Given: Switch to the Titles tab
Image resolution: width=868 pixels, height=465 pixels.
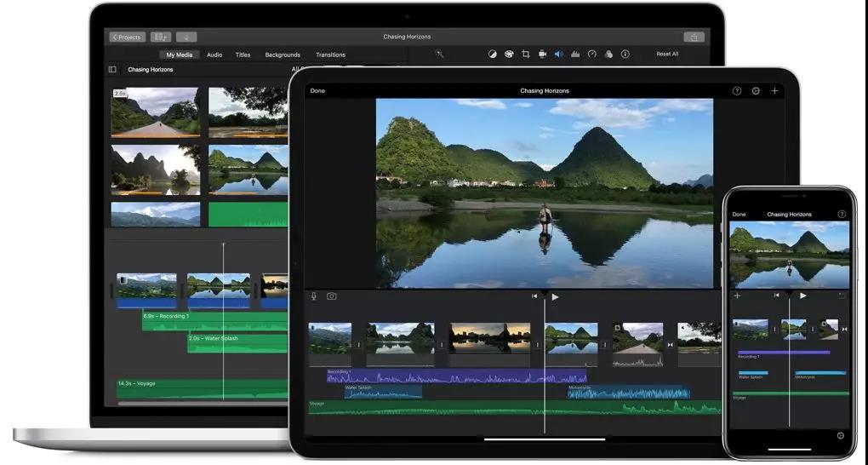Looking at the screenshot, I should click(x=243, y=55).
